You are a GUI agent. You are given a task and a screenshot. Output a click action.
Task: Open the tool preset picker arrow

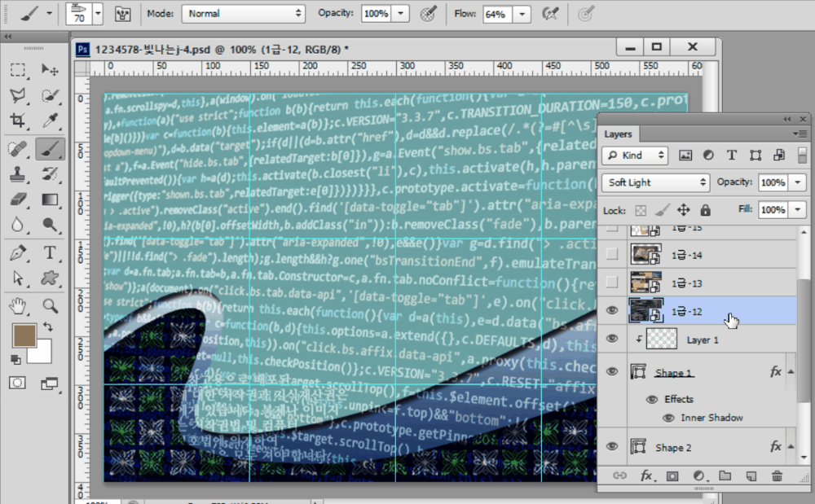tap(49, 14)
